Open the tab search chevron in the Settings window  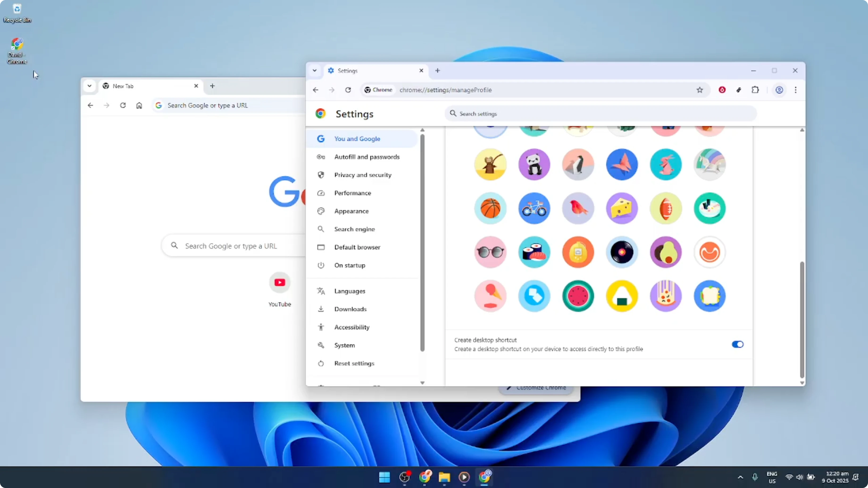click(315, 70)
